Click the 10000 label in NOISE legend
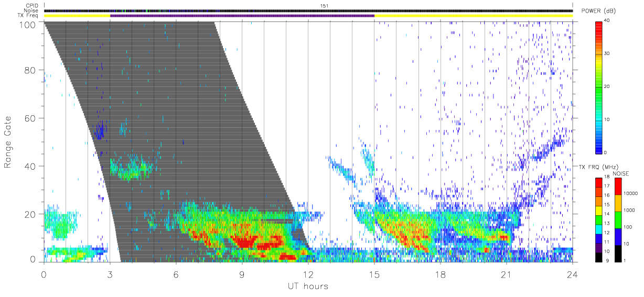 pyautogui.click(x=631, y=193)
